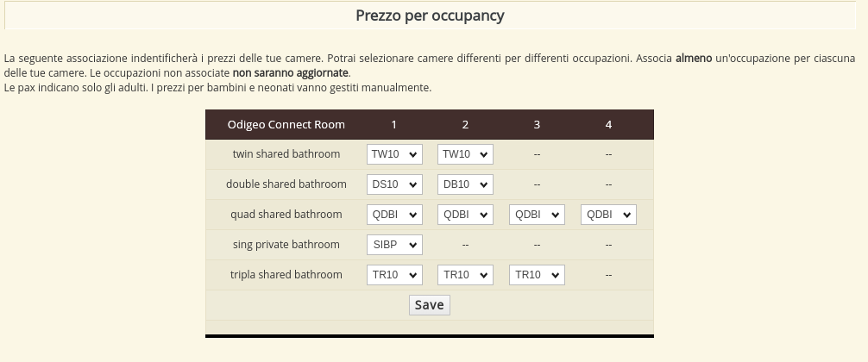Select the double shared bathroom row label
The image size is (868, 362).
[286, 184]
